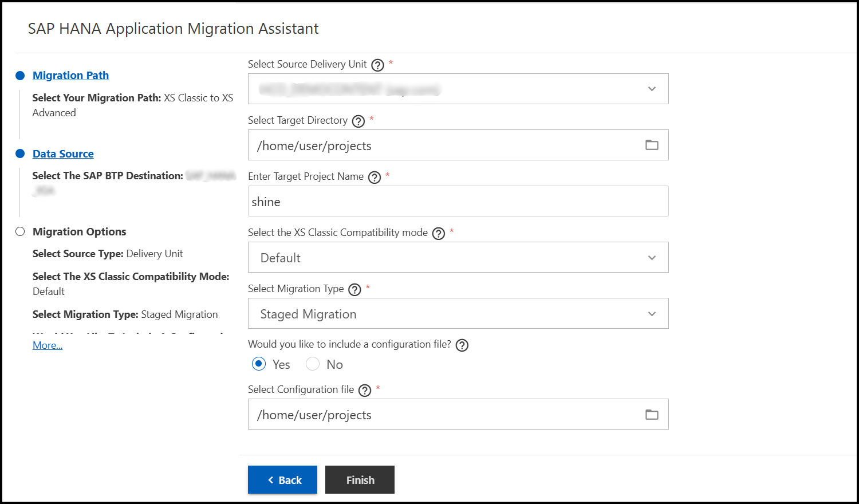
Task: Select Yes to include configuration file
Action: pos(259,364)
